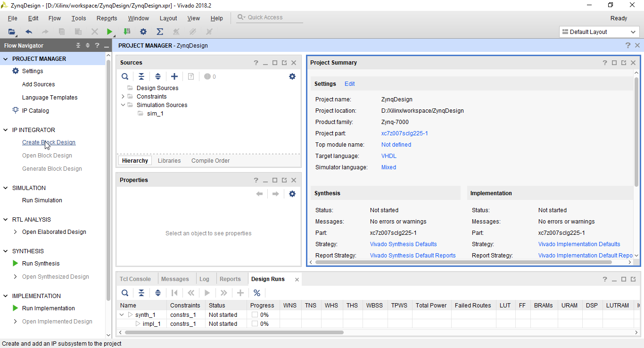Expand Open Elaborated Design in Flow Navigator
Viewport: 644px width, 348px height.
pos(16,232)
